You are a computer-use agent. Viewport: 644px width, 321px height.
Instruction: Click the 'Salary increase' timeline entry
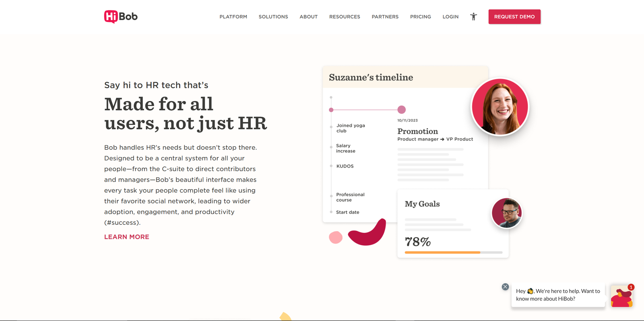point(346,148)
